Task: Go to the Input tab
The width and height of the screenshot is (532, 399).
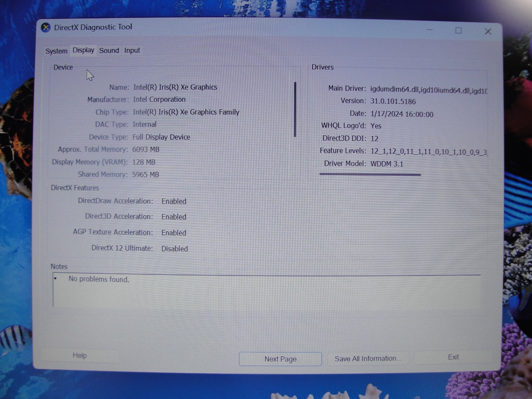Action: click(132, 51)
